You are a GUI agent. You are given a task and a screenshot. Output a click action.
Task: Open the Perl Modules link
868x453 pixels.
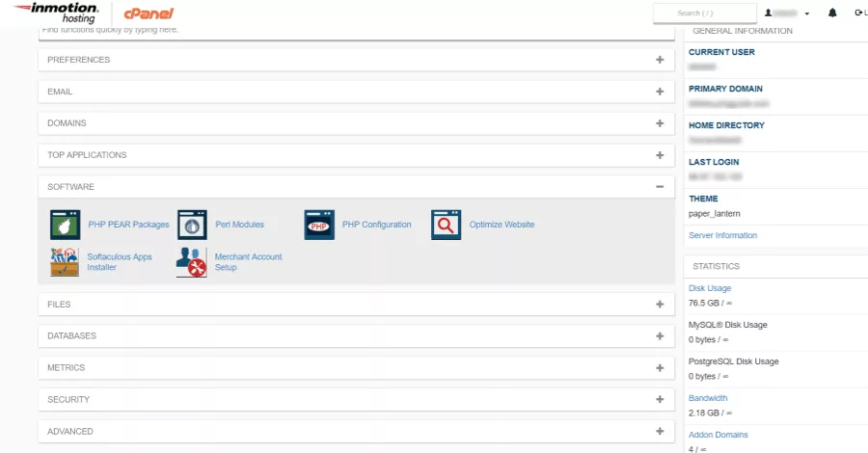pyautogui.click(x=240, y=225)
